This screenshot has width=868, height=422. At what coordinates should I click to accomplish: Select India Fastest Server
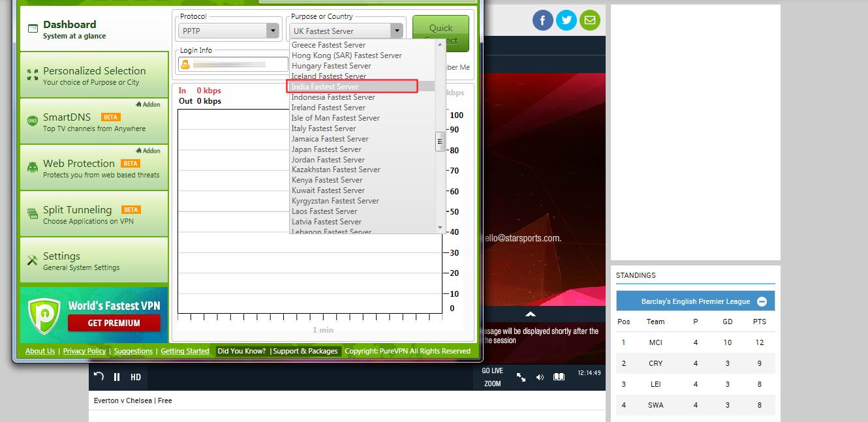coord(362,87)
